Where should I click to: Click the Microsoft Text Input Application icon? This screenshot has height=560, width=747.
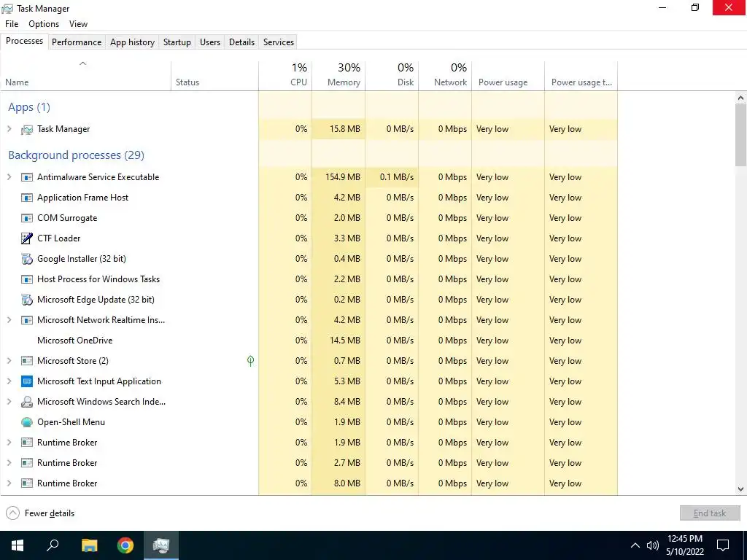27,381
